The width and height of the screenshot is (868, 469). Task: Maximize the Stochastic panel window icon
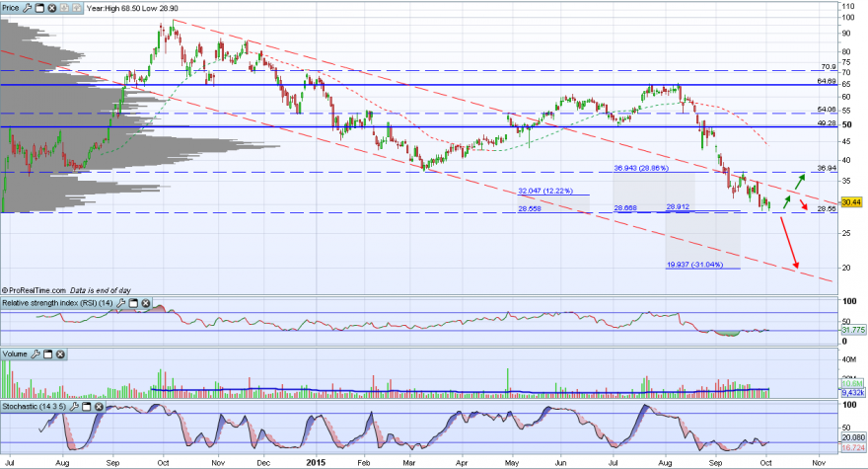coord(87,407)
